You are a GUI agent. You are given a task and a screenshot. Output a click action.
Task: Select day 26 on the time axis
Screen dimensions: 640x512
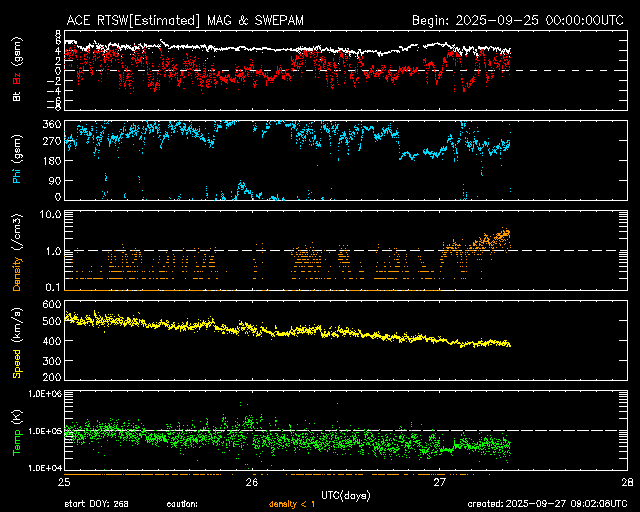point(252,481)
